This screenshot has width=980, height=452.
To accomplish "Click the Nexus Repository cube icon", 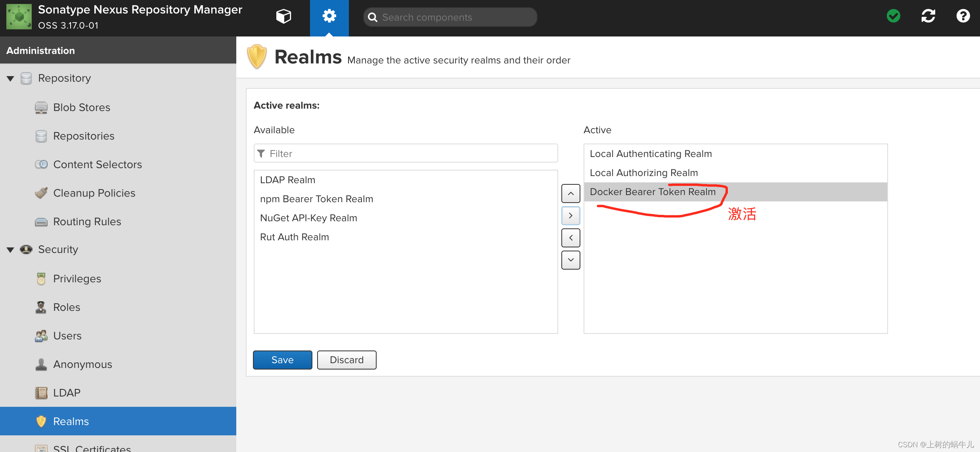I will (x=284, y=17).
